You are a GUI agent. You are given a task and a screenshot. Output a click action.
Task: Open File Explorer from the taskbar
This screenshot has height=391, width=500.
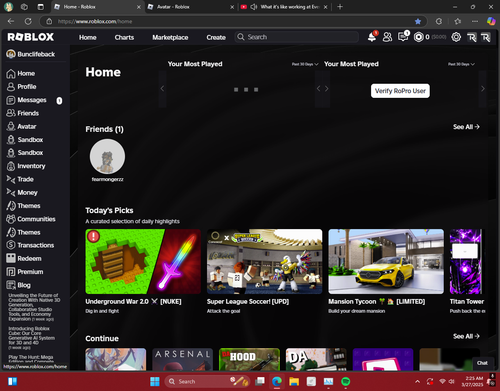click(294, 381)
